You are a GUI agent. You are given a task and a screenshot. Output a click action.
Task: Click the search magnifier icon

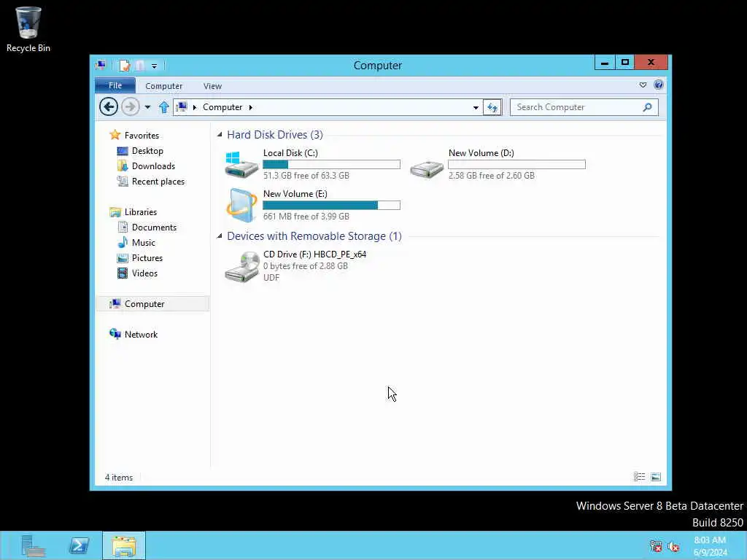647,107
